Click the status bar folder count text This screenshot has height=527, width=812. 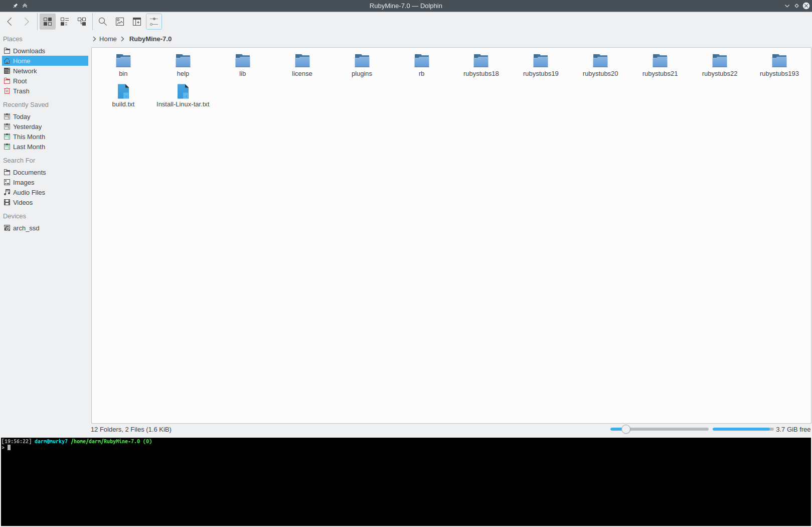click(131, 429)
